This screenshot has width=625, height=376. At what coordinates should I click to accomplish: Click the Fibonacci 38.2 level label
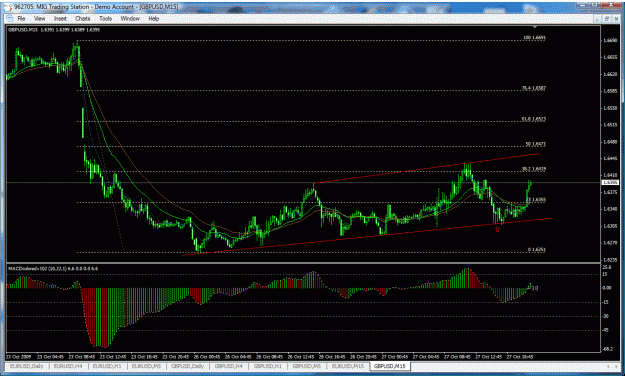point(533,169)
